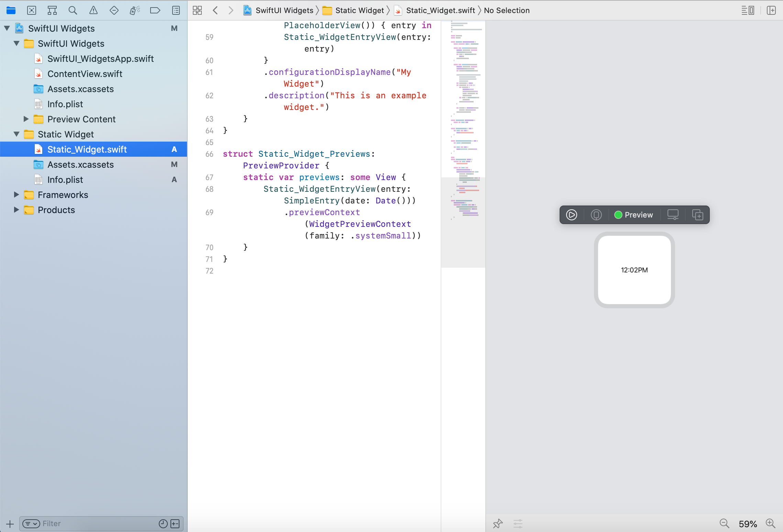783x532 pixels.
Task: Toggle preview on device
Action: point(596,215)
